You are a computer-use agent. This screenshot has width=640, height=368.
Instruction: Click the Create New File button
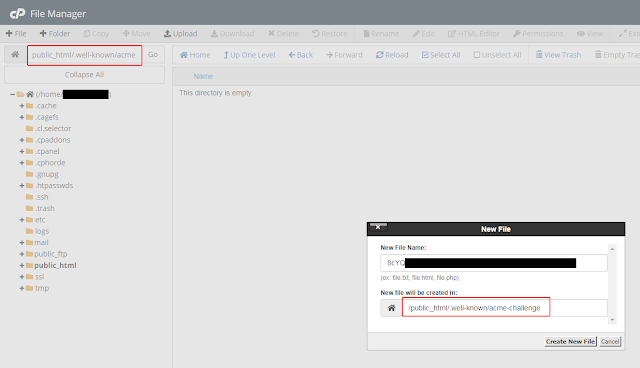[570, 341]
